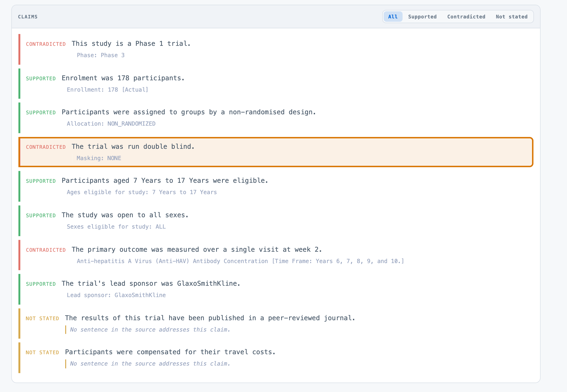Choose the open to all sexes claim
This screenshot has width=567, height=392.
pos(276,221)
